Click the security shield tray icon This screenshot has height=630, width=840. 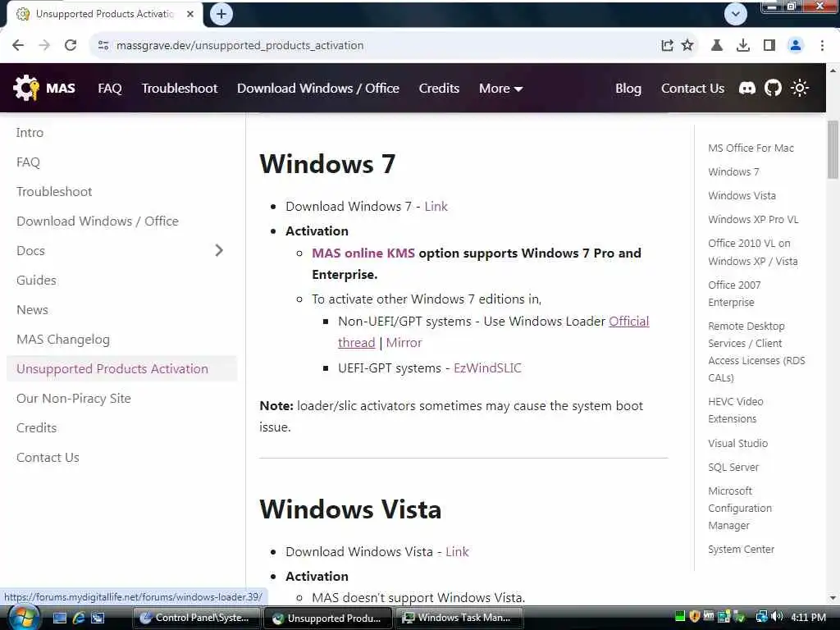(x=694, y=617)
